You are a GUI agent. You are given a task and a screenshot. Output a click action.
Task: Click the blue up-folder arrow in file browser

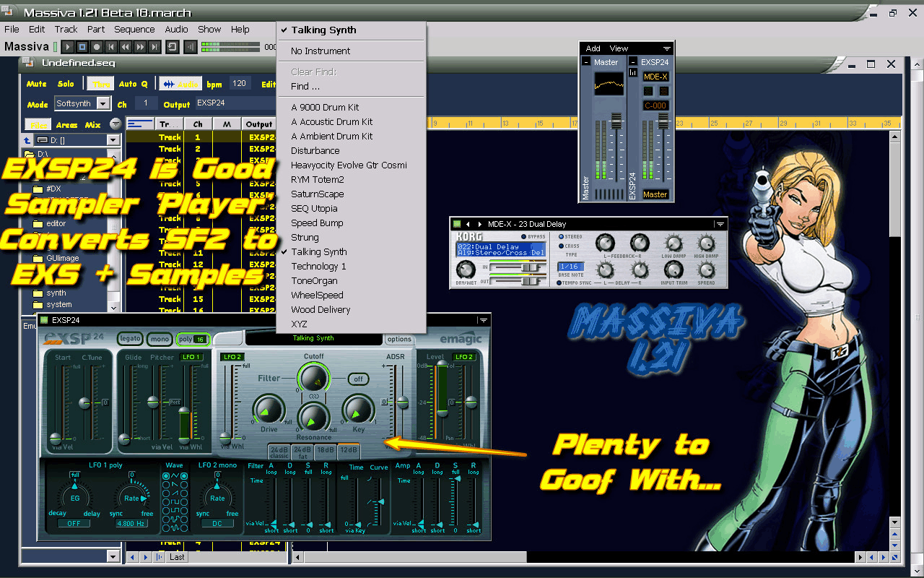coord(27,139)
